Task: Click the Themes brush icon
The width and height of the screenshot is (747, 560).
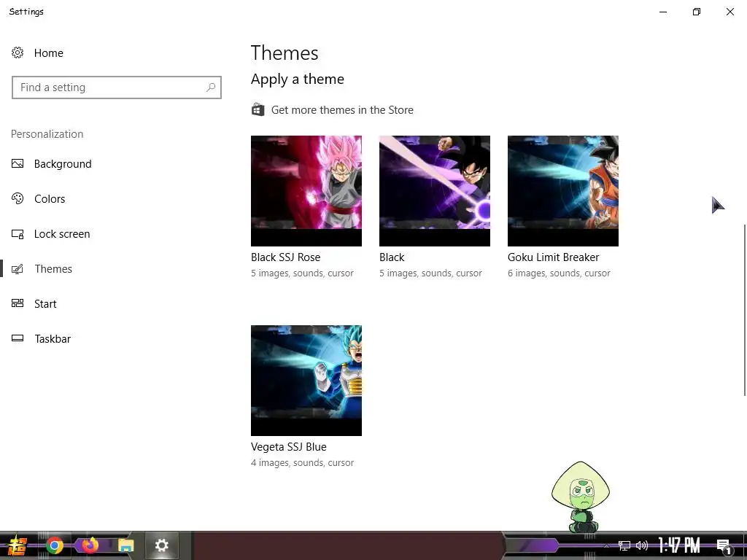Action: coord(18,269)
